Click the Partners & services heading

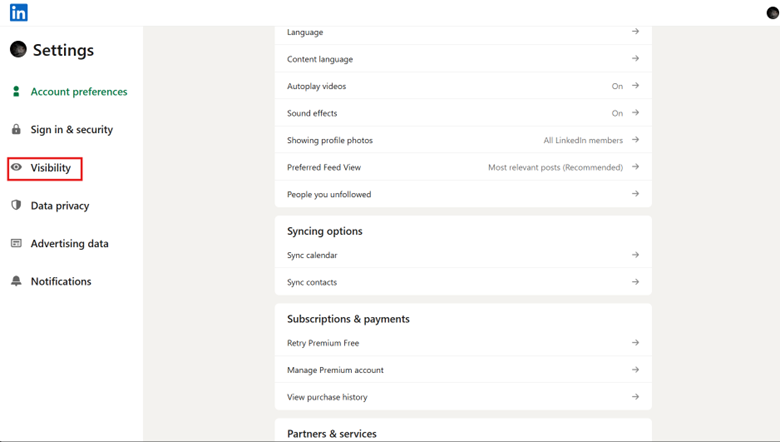(332, 434)
